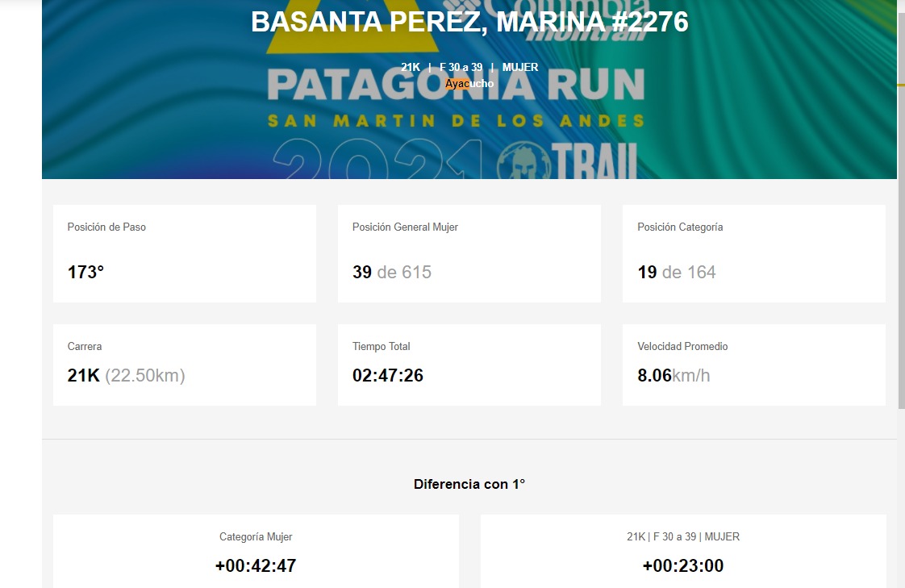Click the Diferencia con 1° heading
Screen dimensions: 905x588
coord(469,484)
